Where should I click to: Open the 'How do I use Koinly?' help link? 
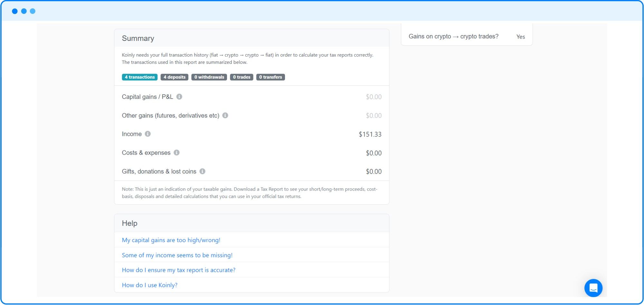pyautogui.click(x=149, y=285)
